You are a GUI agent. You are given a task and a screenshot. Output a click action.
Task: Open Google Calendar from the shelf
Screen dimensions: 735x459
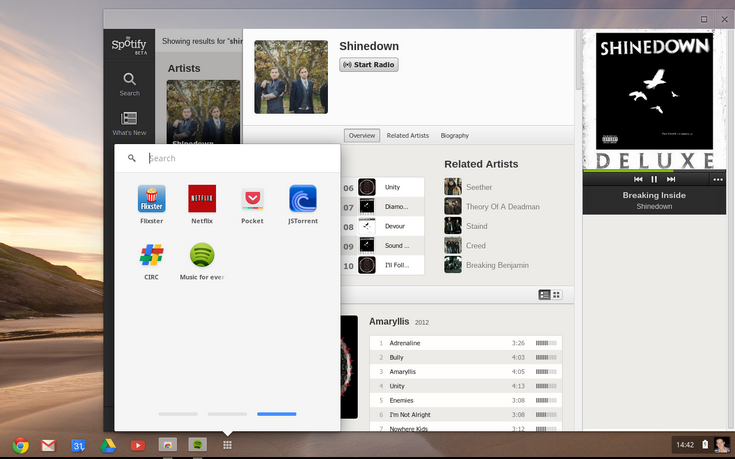(x=78, y=445)
